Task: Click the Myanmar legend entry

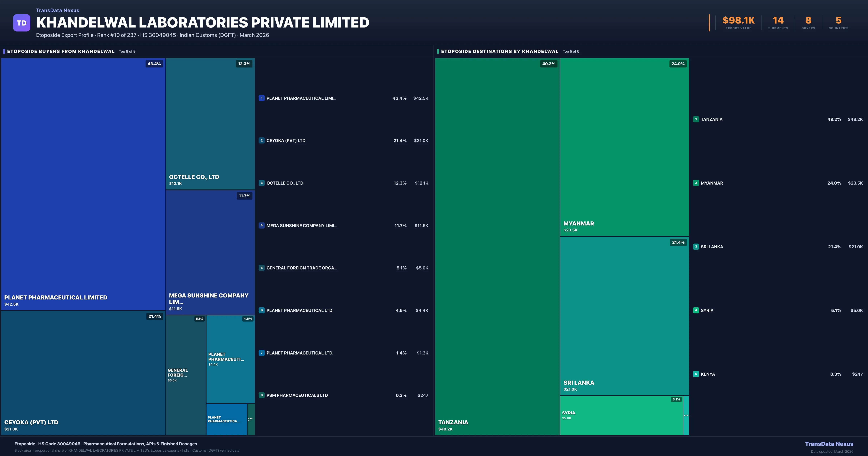Action: [x=712, y=183]
